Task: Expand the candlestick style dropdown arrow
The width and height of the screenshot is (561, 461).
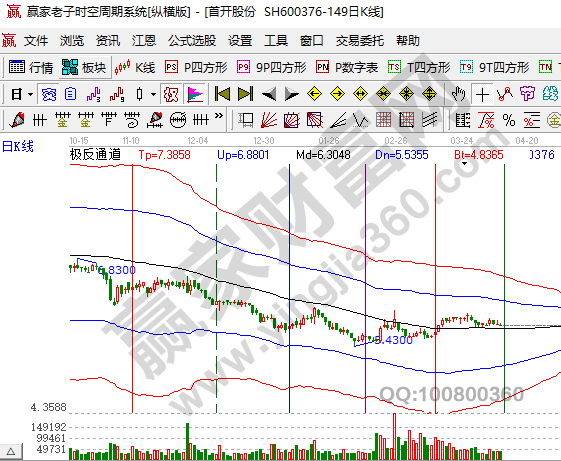Action: click(153, 94)
